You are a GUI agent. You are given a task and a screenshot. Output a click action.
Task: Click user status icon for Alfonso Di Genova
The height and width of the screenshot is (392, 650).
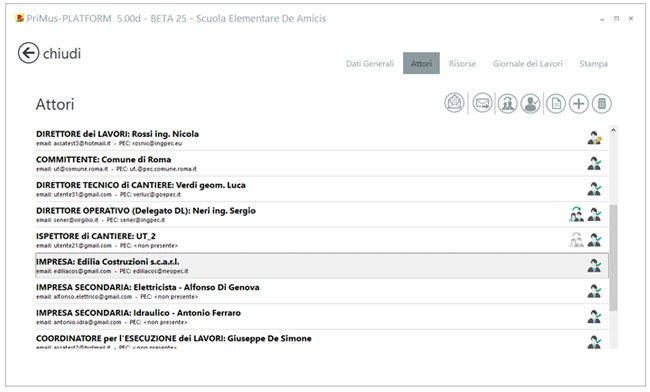click(x=594, y=291)
